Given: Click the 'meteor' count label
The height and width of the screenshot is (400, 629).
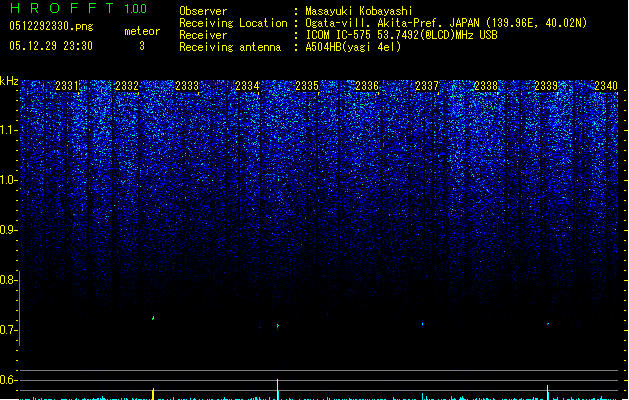Looking at the screenshot, I should click(142, 31).
